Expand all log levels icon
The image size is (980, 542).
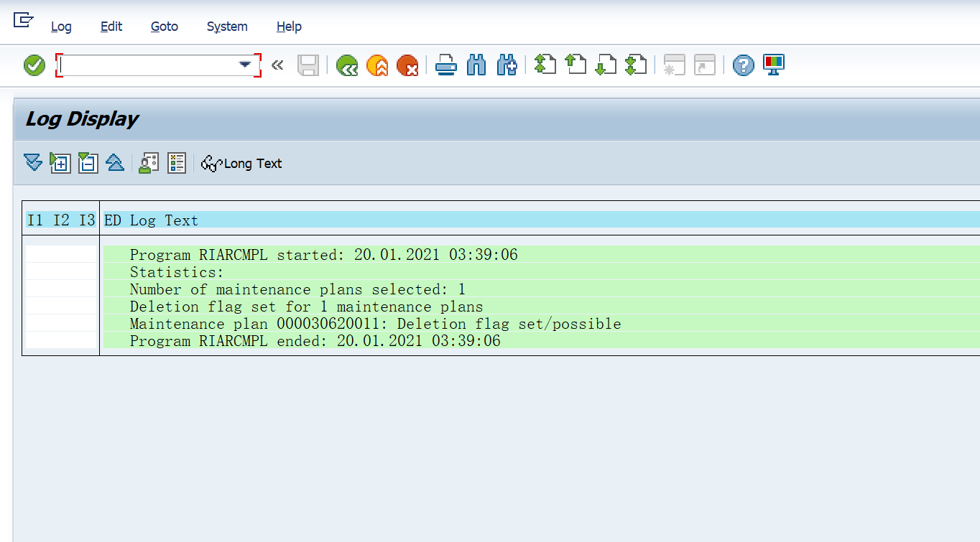point(33,163)
